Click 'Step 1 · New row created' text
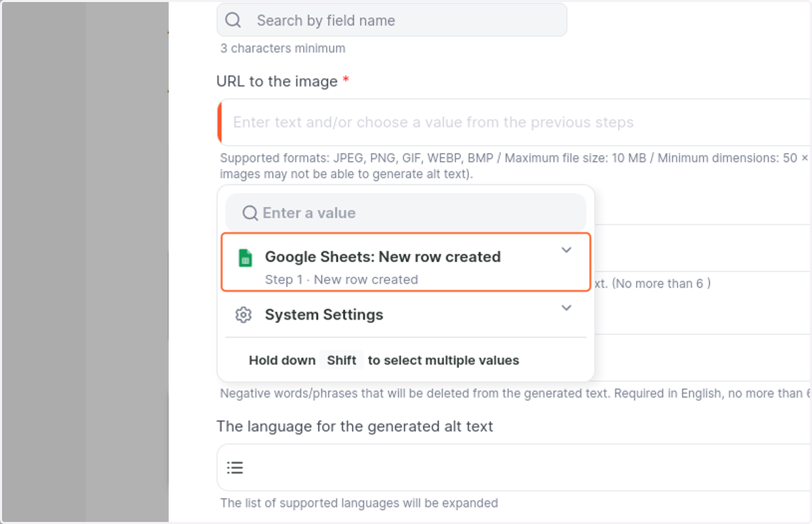Viewport: 812px width, 524px height. (x=342, y=280)
